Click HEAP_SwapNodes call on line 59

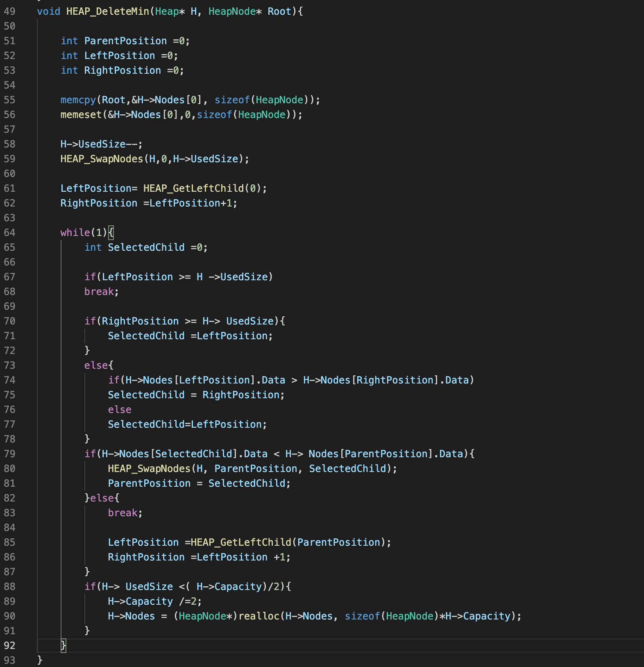(155, 159)
